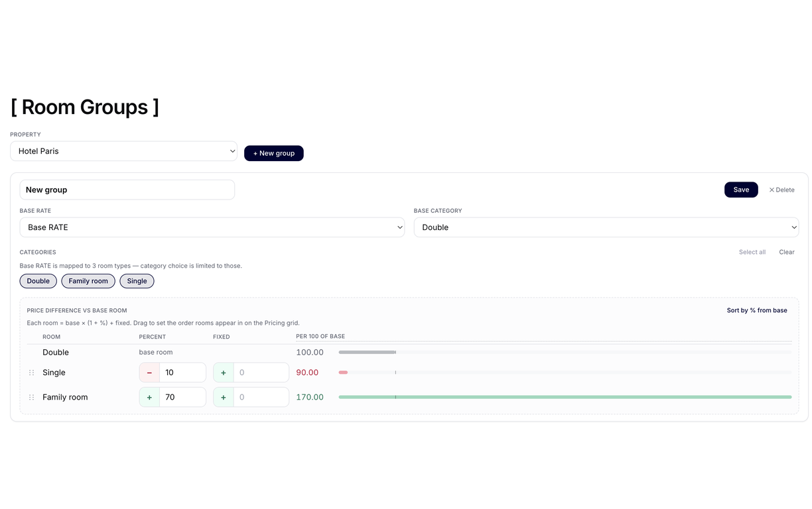812x509 pixels.
Task: Click the mapped room types note
Action: coord(131,266)
